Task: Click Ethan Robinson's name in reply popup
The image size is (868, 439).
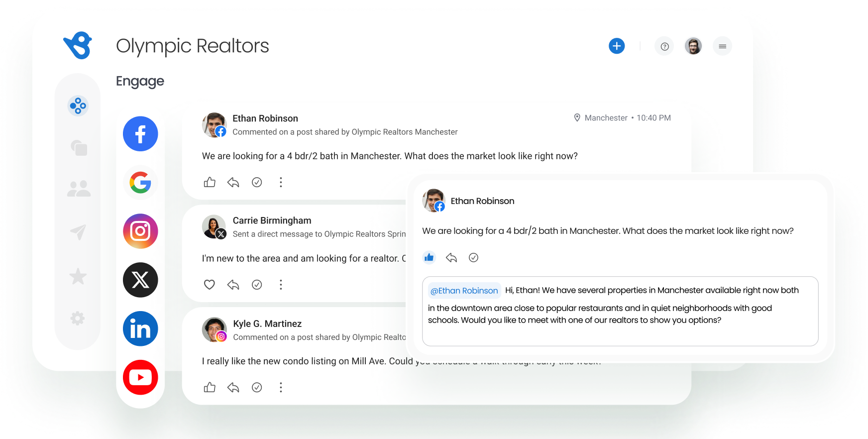Action: (482, 201)
